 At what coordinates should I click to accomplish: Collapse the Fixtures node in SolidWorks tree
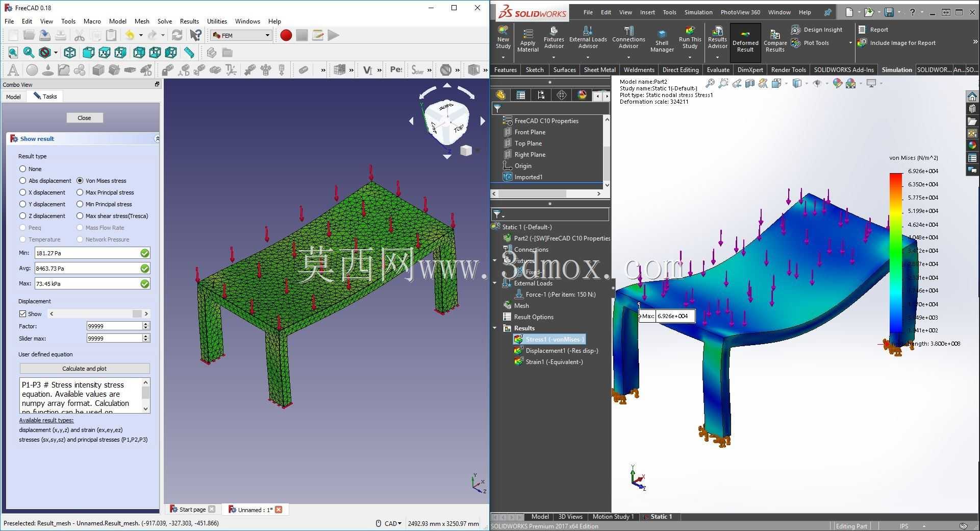(x=494, y=261)
